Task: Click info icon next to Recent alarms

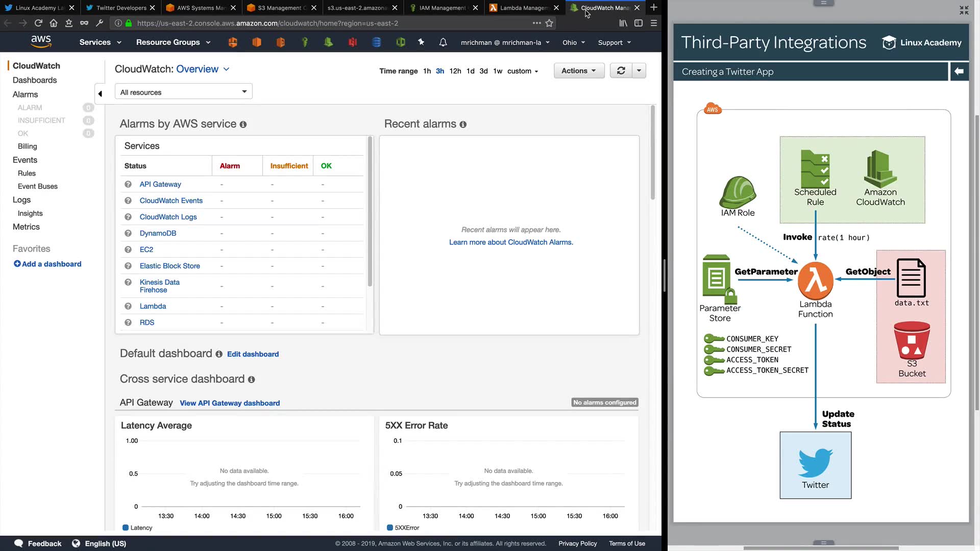Action: tap(463, 124)
